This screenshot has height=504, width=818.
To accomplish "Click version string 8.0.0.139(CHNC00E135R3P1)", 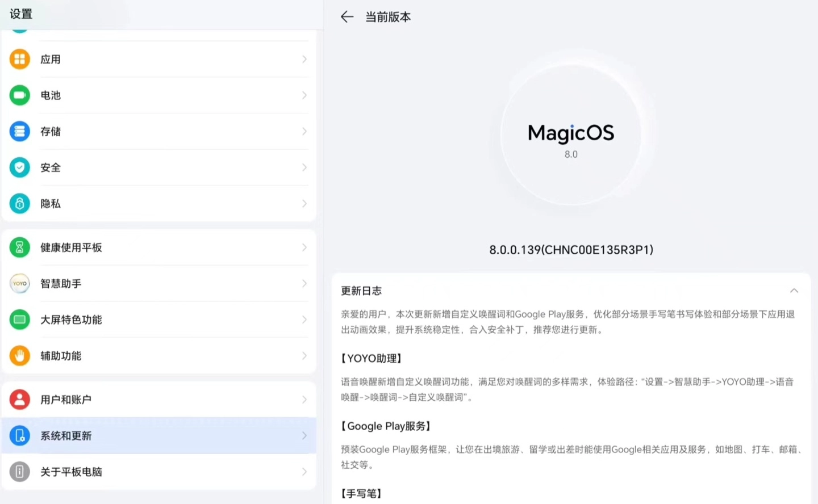I will click(x=571, y=250).
